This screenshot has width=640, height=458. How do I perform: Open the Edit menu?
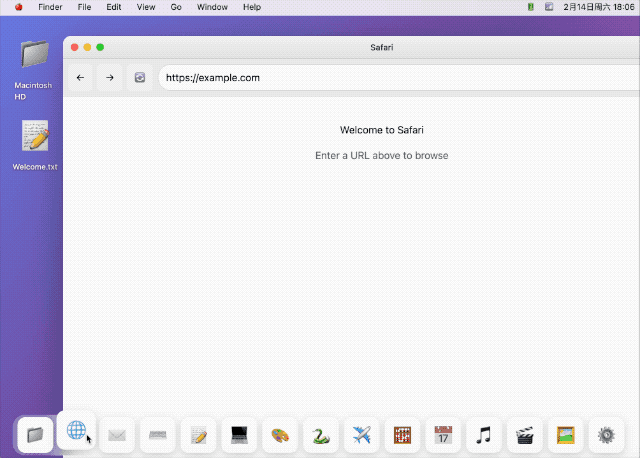click(114, 7)
